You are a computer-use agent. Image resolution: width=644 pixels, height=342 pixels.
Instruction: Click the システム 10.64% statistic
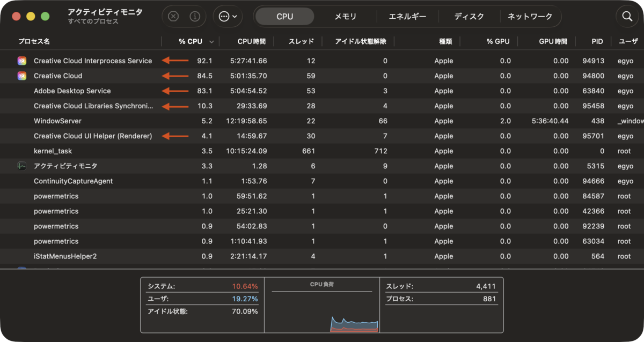202,286
